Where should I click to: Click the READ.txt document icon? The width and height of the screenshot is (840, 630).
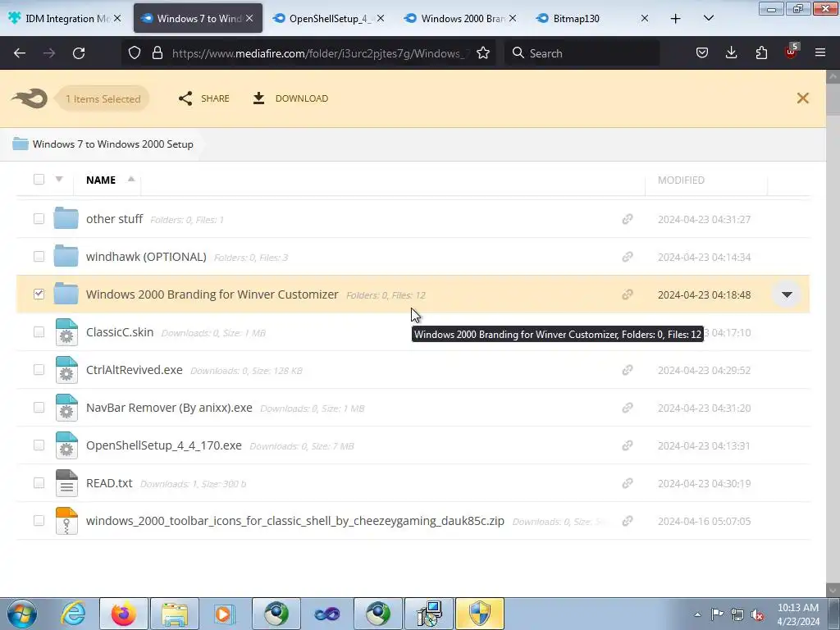coord(66,482)
